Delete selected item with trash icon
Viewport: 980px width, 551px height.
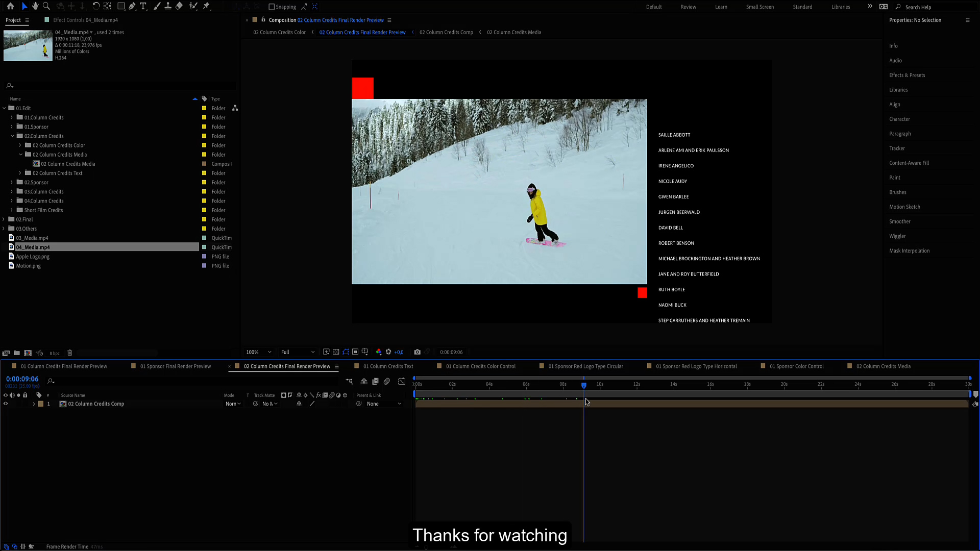tap(70, 353)
